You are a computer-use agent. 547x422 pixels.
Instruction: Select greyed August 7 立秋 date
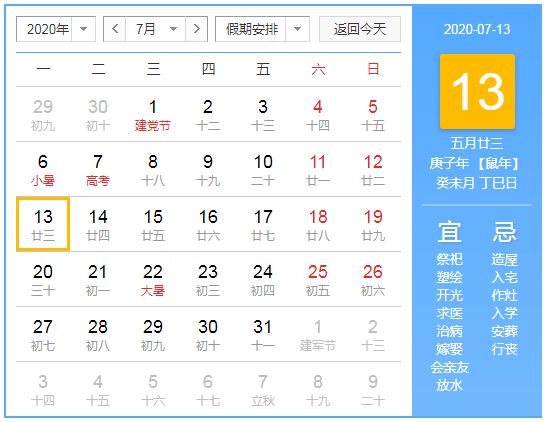(263, 390)
